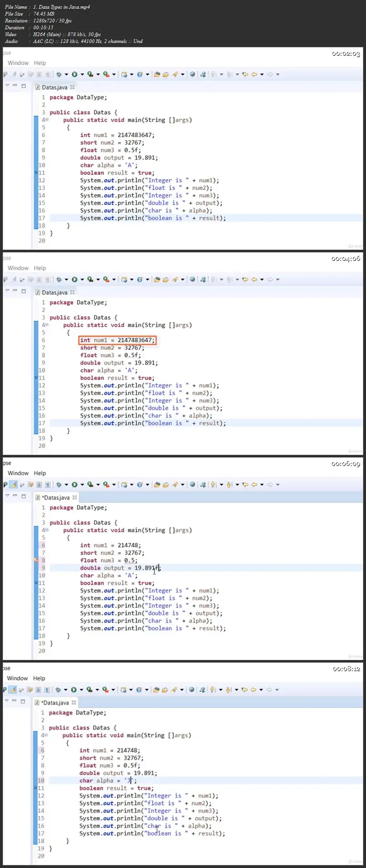Viewport: 366px width, 868px height.
Task: Click the Next Annotation arrow icon in the 00:06:09 frame
Action: (x=213, y=484)
